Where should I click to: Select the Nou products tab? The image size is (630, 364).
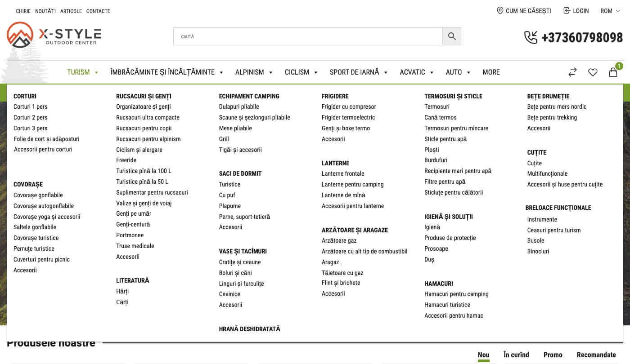pyautogui.click(x=483, y=355)
